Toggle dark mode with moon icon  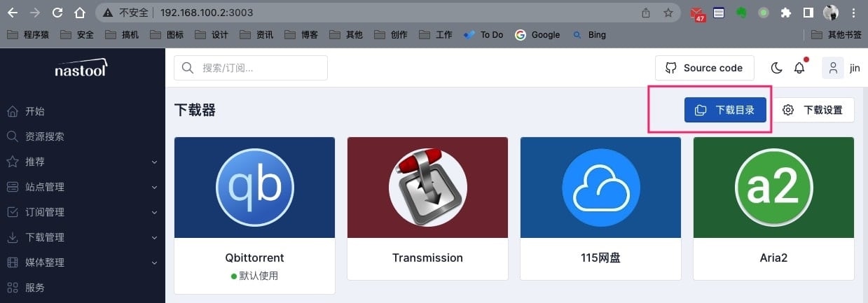(776, 68)
